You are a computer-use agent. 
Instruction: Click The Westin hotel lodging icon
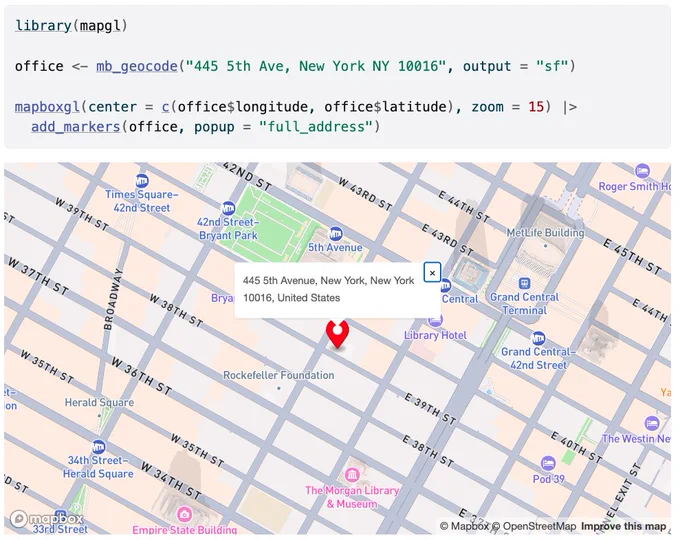tap(651, 423)
